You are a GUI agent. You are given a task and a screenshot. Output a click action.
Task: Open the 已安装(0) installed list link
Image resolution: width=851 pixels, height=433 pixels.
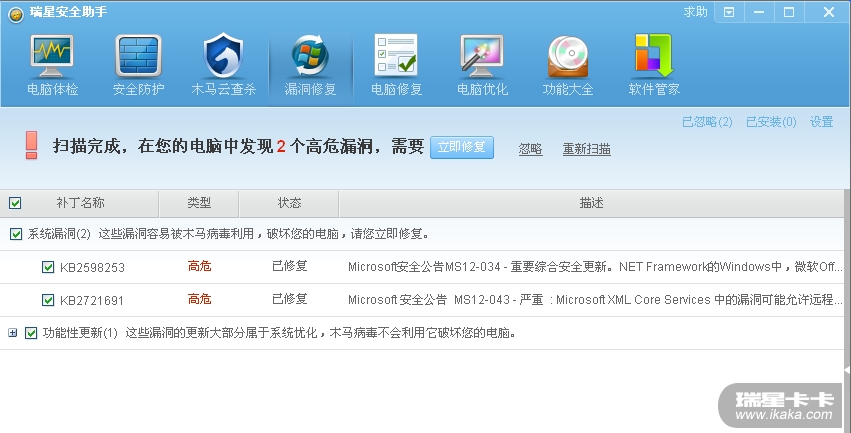pos(771,122)
